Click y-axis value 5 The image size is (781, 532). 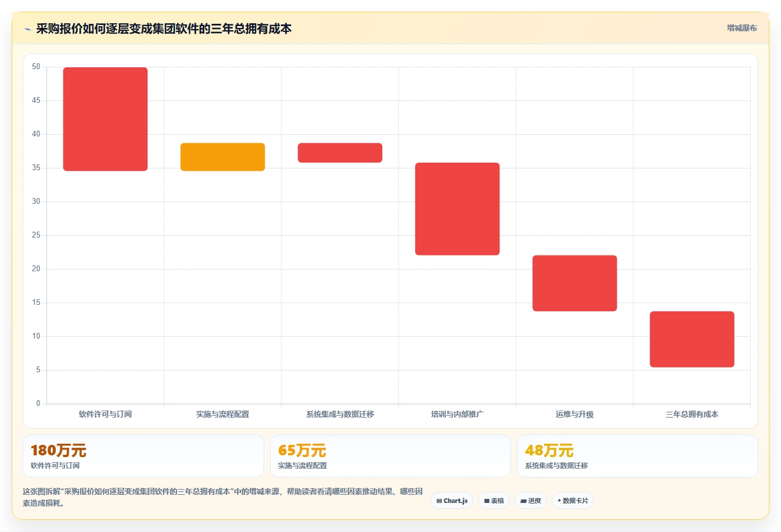pos(38,370)
